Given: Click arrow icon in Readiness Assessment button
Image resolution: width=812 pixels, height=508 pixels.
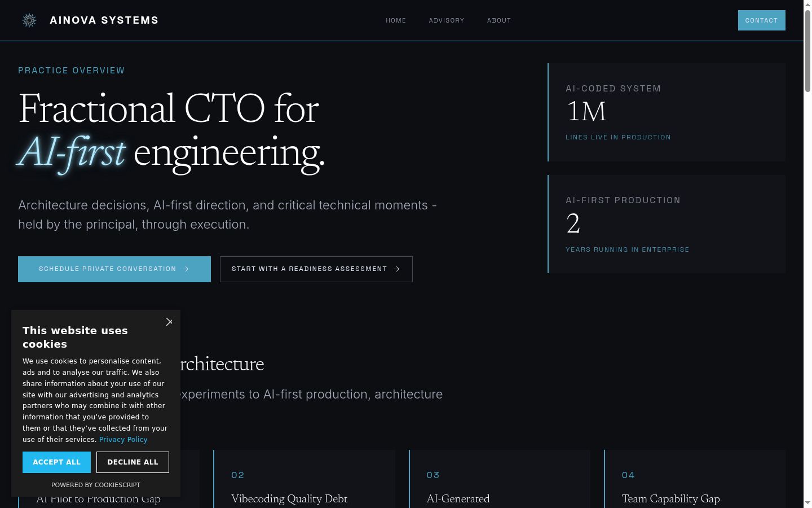Looking at the screenshot, I should click(x=396, y=269).
